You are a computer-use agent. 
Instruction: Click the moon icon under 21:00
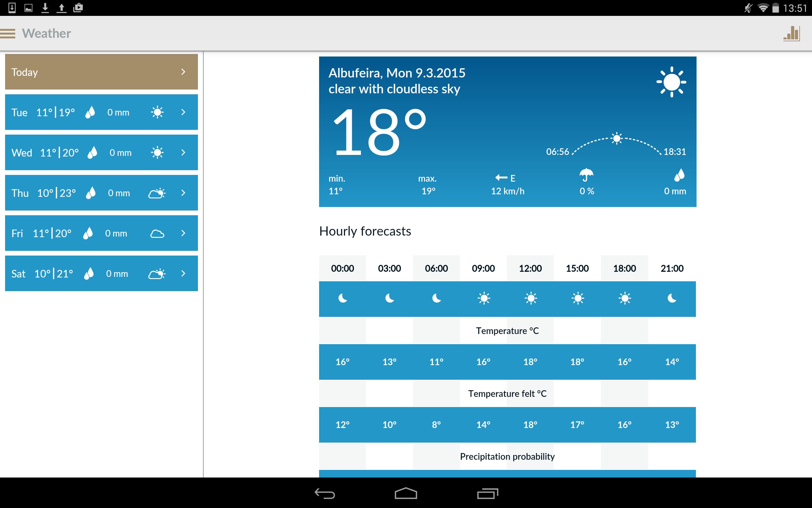[672, 298]
